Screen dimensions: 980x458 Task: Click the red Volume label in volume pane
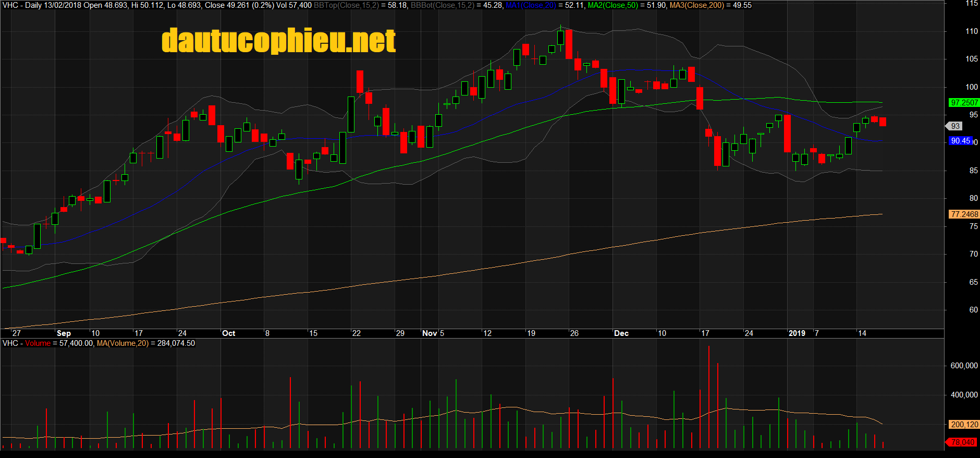click(x=38, y=343)
